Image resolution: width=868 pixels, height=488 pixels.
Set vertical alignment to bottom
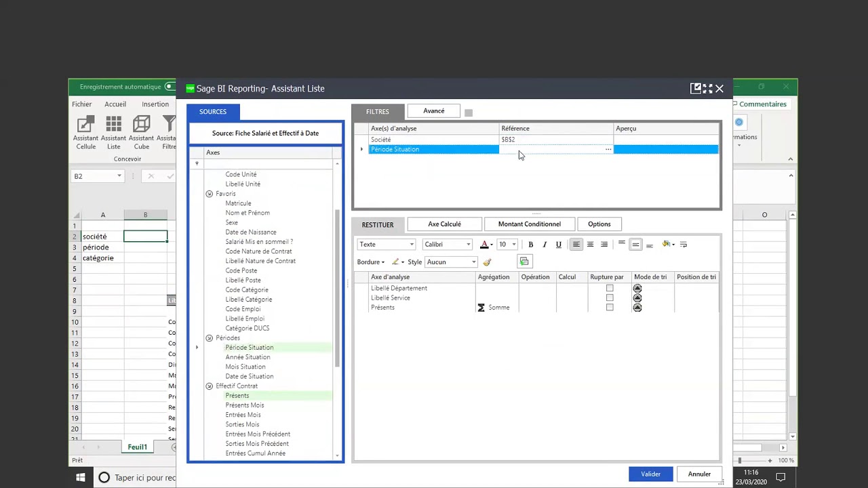650,245
